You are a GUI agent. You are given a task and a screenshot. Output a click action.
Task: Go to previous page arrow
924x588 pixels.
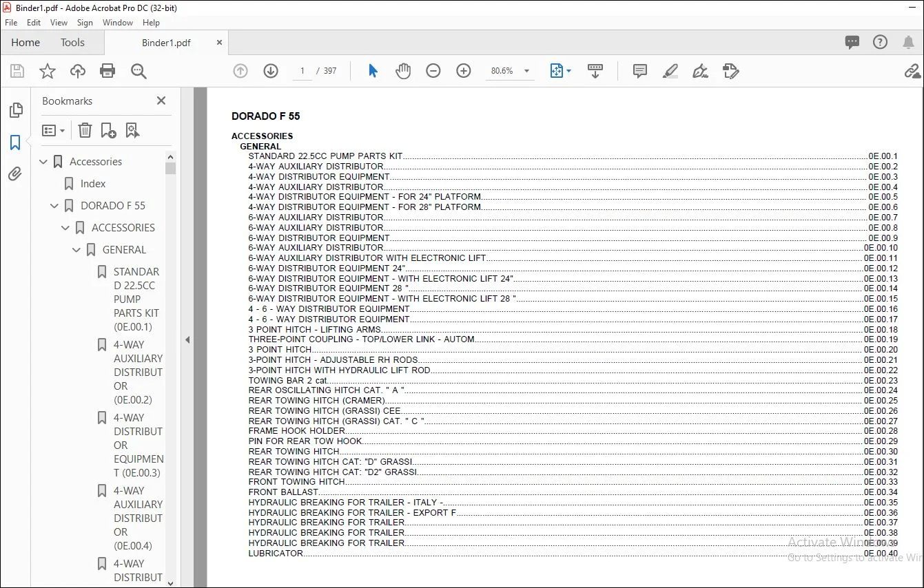coord(240,71)
